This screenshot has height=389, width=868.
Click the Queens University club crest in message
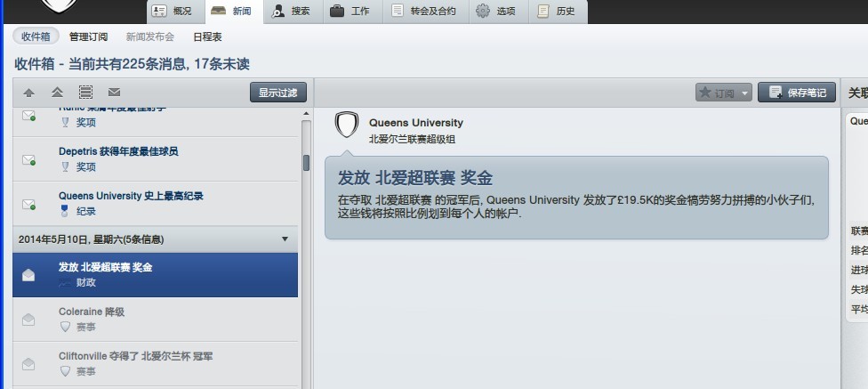[347, 126]
